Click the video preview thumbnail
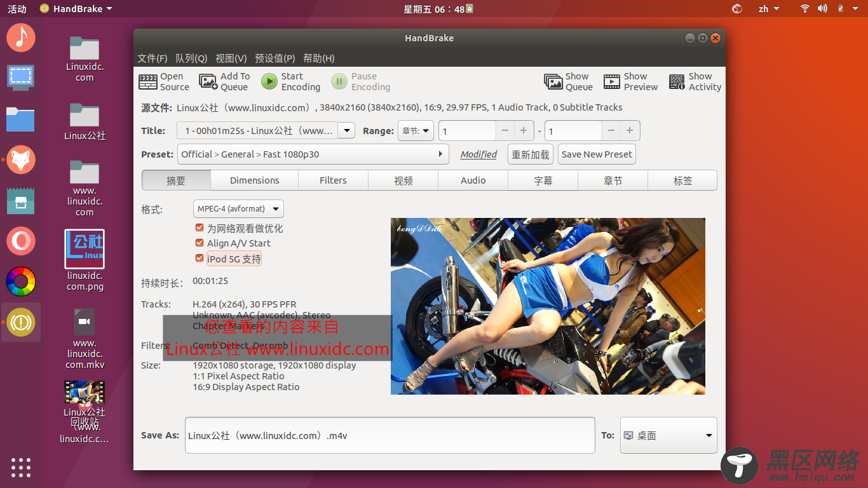868x488 pixels. [x=548, y=306]
